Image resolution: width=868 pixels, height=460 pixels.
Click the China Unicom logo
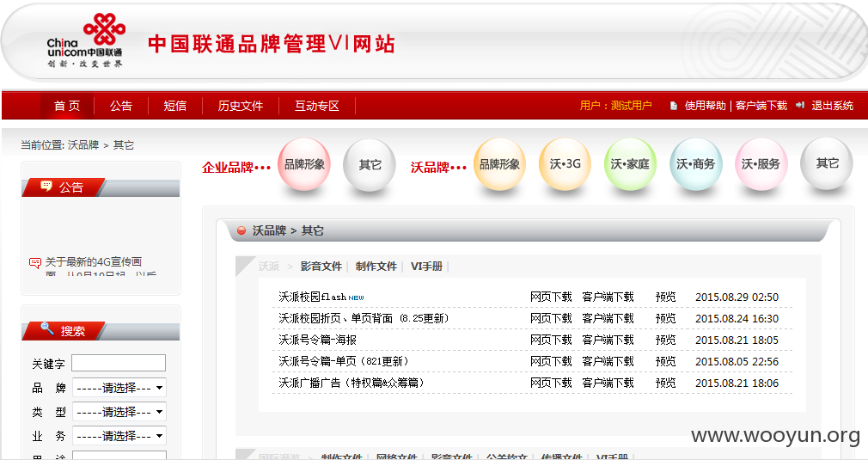coord(85,41)
